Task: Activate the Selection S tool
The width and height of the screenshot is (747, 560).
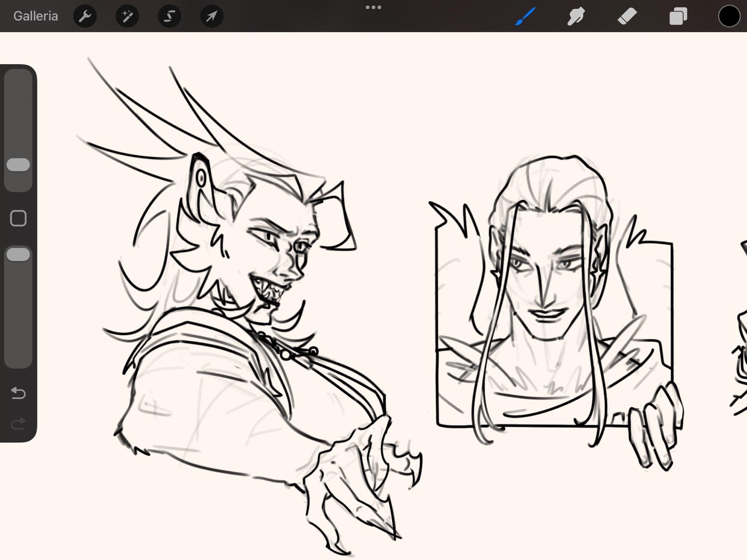Action: click(170, 16)
